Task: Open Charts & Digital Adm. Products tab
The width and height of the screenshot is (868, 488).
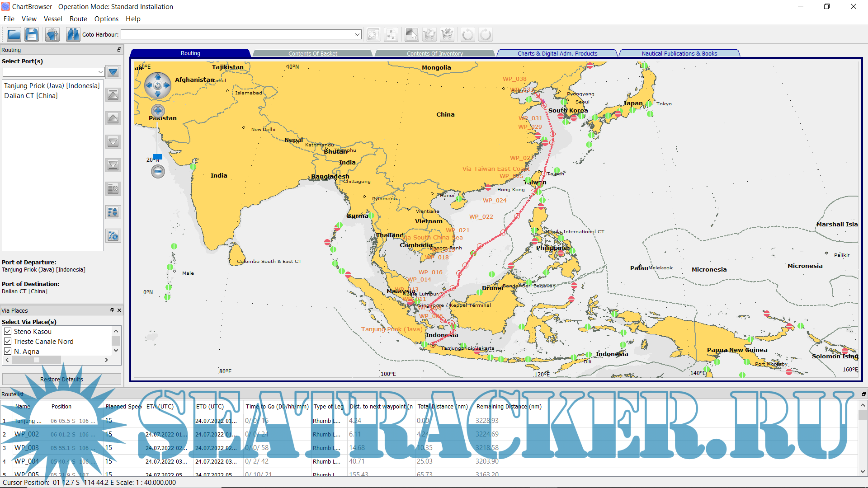Action: point(557,53)
